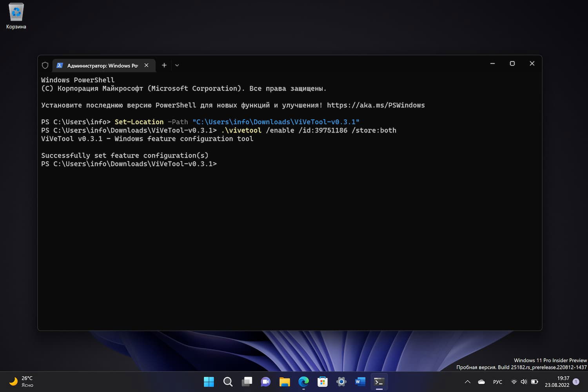Open the Wi-Fi network tray icon
The width and height of the screenshot is (588, 392).
pos(514,382)
